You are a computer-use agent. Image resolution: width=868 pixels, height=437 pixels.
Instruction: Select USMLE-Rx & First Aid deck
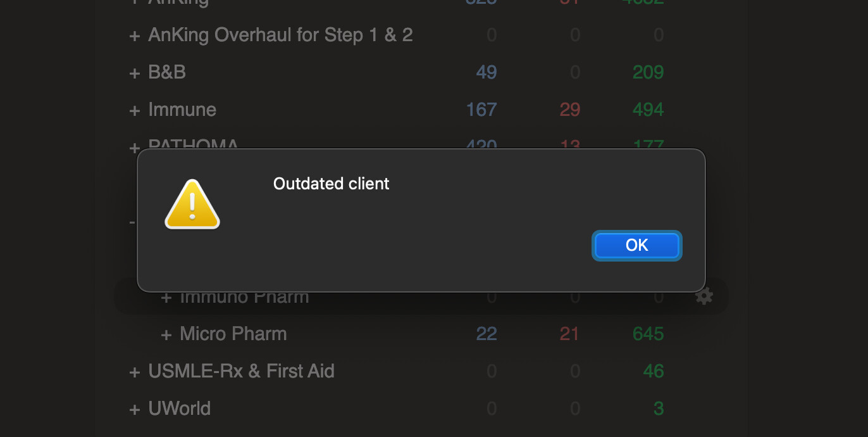pyautogui.click(x=241, y=371)
